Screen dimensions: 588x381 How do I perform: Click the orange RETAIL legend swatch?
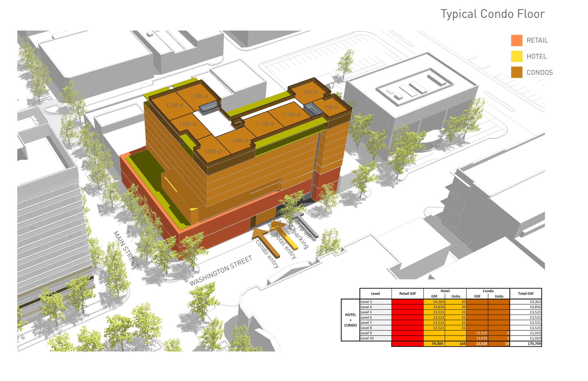coord(516,40)
